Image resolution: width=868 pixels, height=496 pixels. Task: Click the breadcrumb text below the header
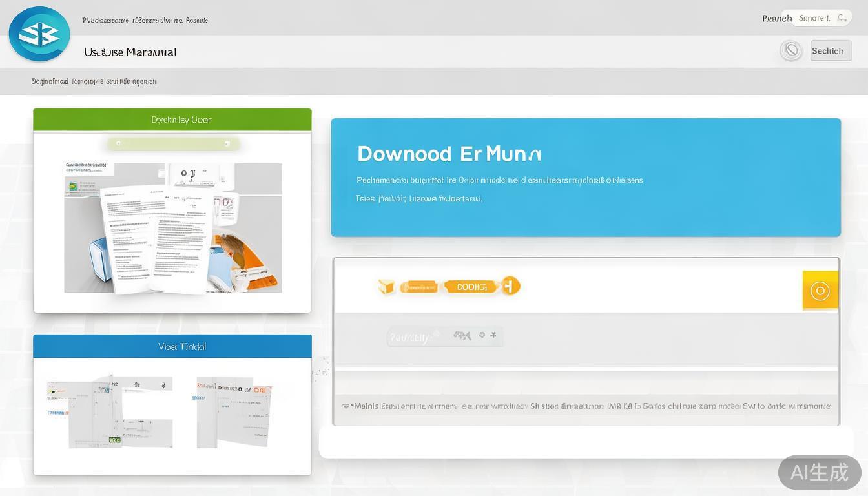pyautogui.click(x=94, y=82)
